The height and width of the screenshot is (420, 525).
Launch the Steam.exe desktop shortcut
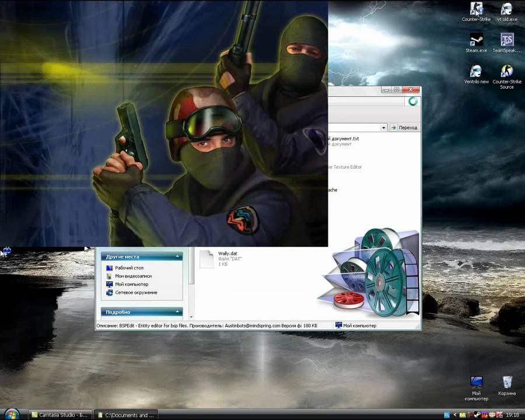click(x=476, y=43)
